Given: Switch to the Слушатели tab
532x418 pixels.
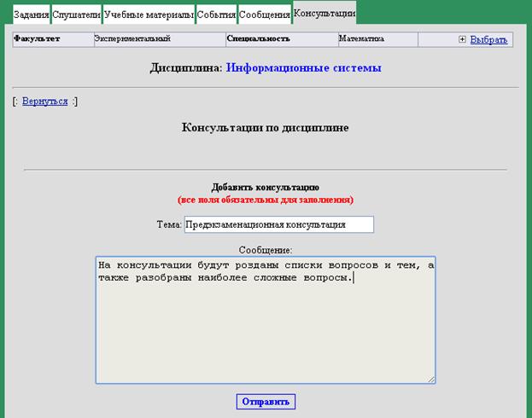Looking at the screenshot, I should click(x=76, y=15).
